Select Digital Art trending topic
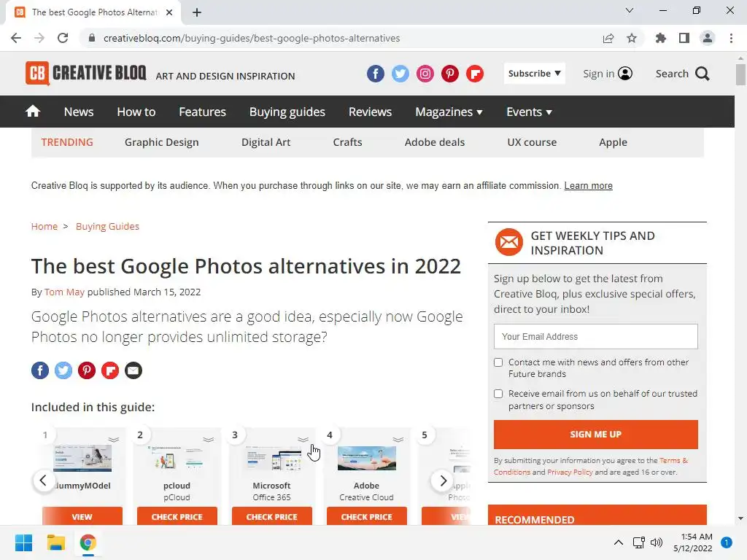Image resolution: width=747 pixels, height=560 pixels. pyautogui.click(x=266, y=142)
